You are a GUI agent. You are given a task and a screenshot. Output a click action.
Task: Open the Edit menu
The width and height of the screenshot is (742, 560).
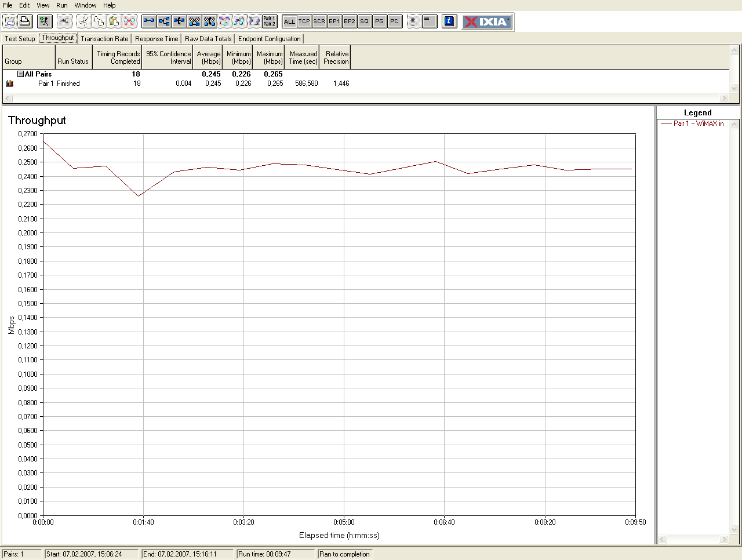click(24, 5)
